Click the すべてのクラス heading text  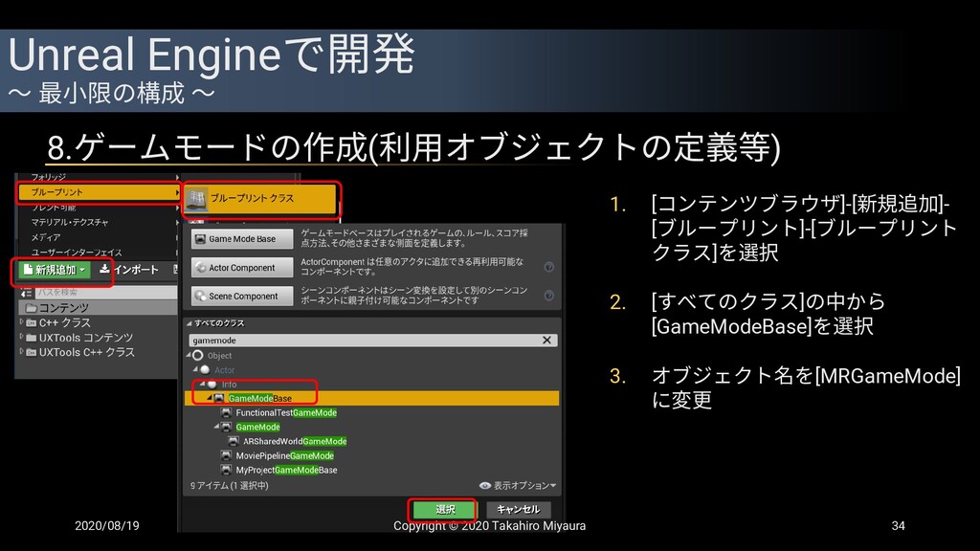[x=219, y=323]
